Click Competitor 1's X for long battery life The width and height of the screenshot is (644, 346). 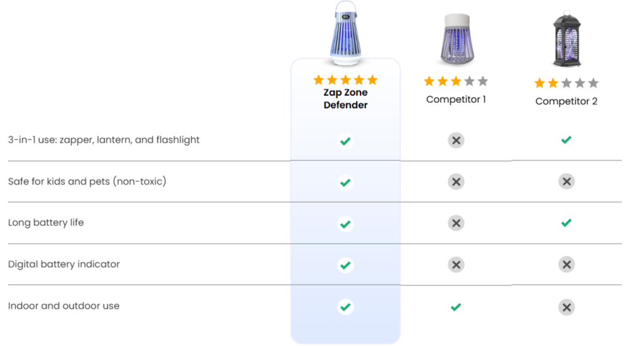pos(456,223)
